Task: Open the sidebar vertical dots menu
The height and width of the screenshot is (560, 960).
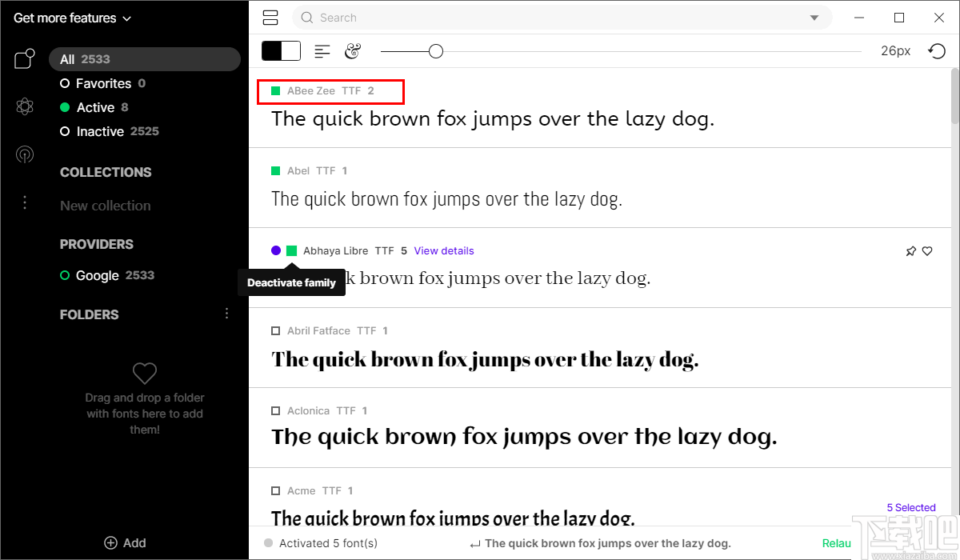Action: 25,202
